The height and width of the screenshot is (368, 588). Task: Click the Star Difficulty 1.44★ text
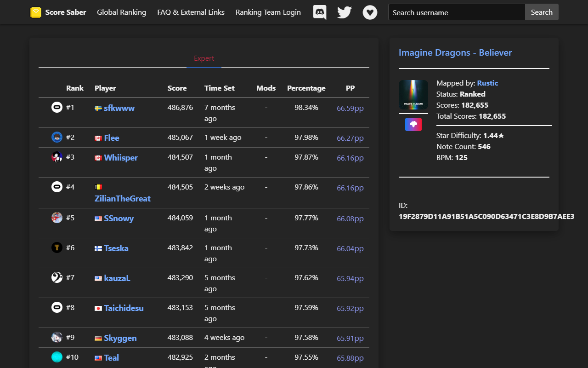tap(470, 136)
